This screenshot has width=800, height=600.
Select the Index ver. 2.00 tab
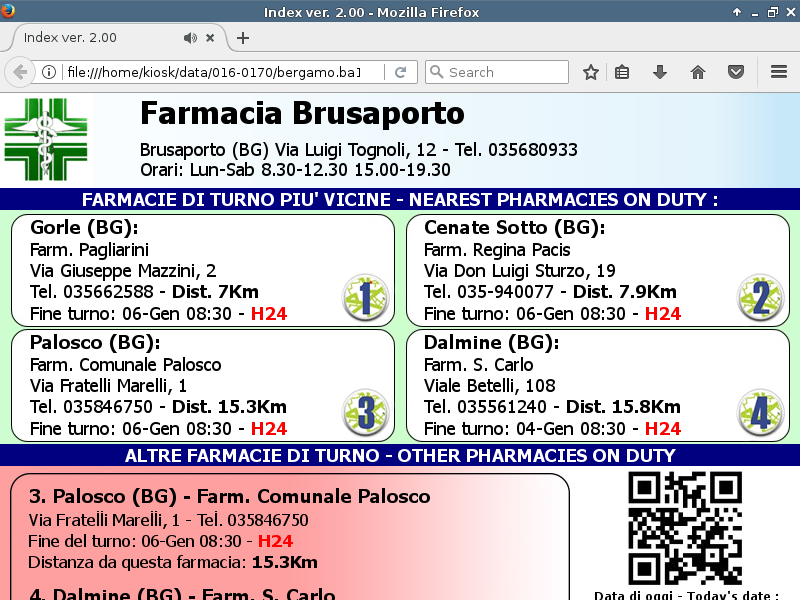pos(90,38)
